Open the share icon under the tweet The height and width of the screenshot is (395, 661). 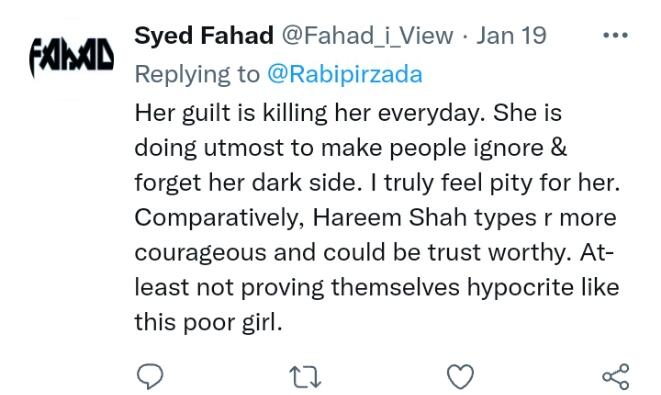(616, 376)
